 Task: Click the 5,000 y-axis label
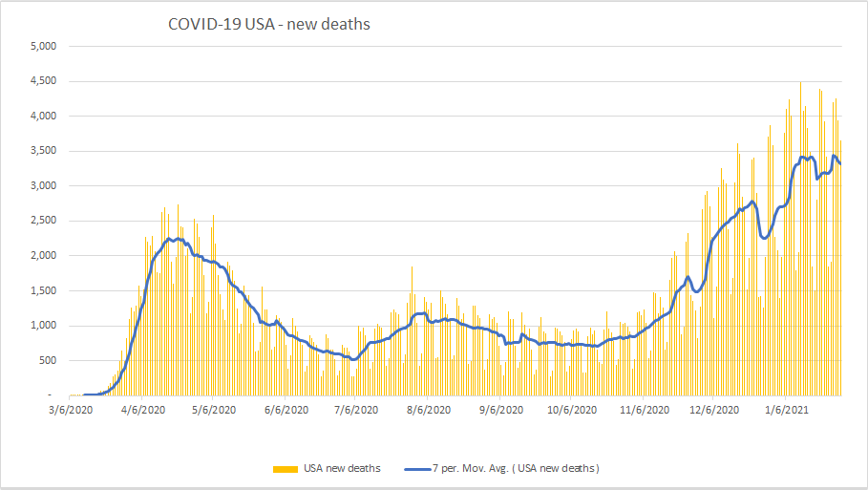[43, 46]
